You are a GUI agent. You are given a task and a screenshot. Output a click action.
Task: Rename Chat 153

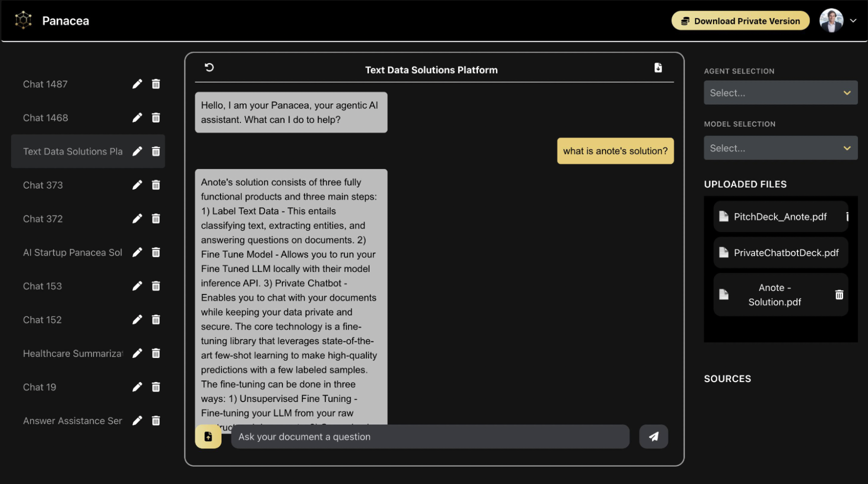pos(137,286)
